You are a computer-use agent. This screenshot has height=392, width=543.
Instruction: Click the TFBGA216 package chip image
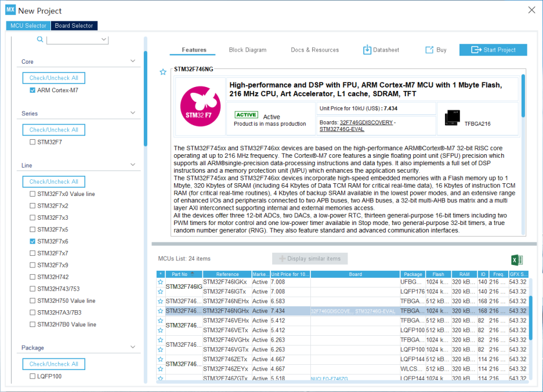click(x=453, y=118)
